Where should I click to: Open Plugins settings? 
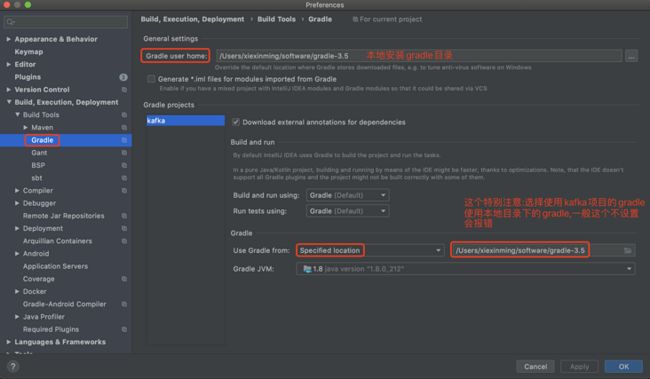(x=27, y=77)
